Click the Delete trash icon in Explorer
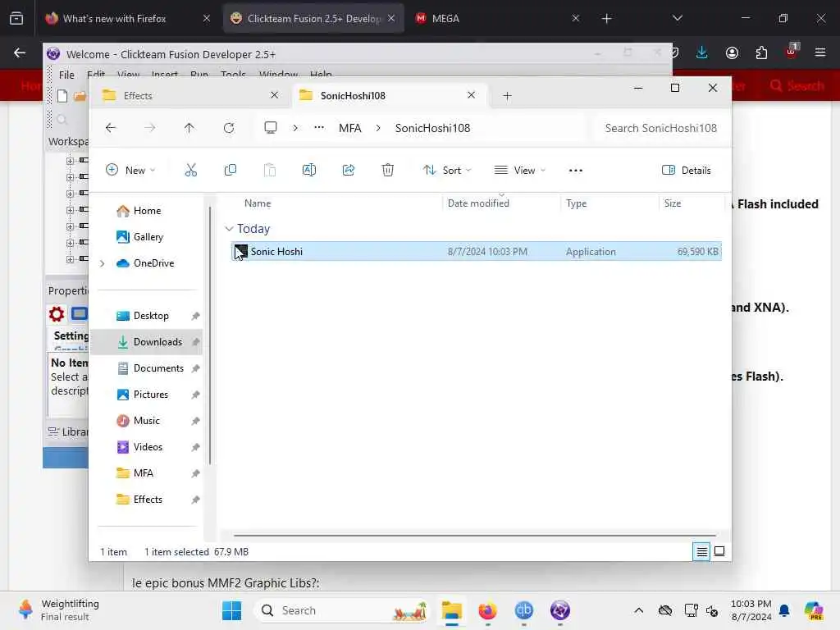840x630 pixels. (x=388, y=171)
